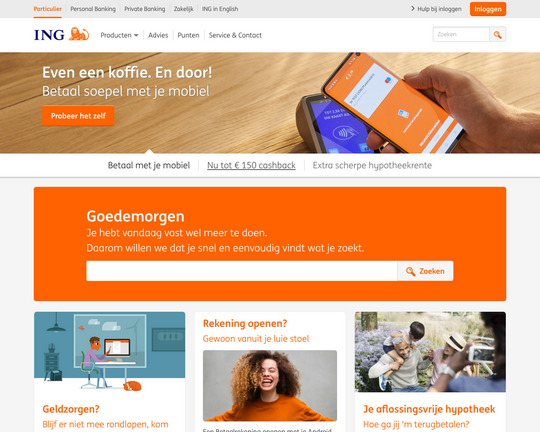The image size is (540, 432).
Task: Select the Particulier tab
Action: pos(48,9)
